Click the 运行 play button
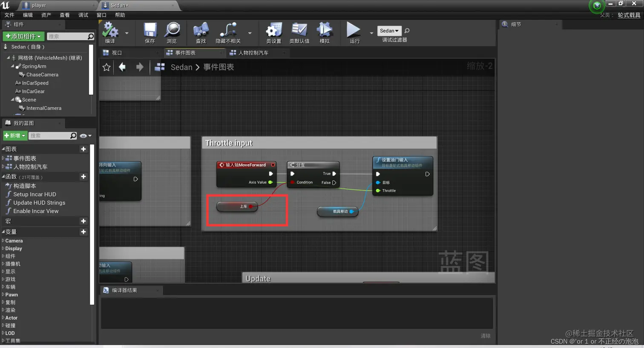644x348 pixels. tap(354, 29)
